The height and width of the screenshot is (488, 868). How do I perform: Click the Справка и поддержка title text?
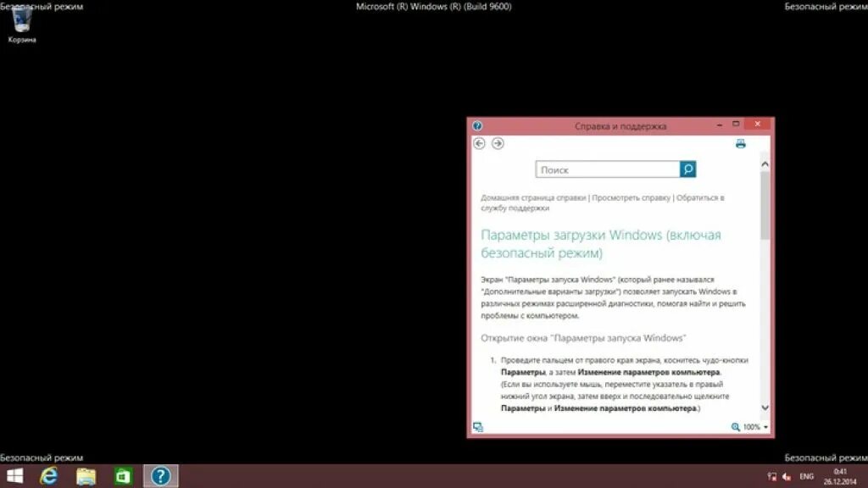[x=620, y=126]
